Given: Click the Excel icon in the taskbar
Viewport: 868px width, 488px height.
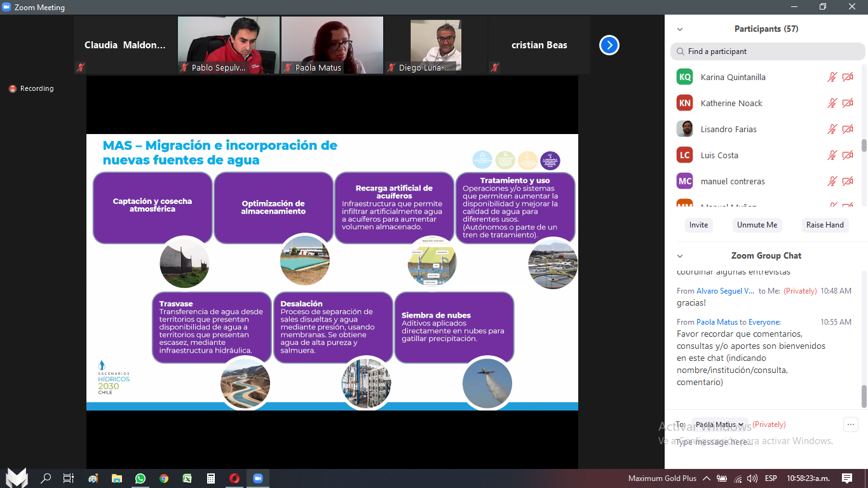Looking at the screenshot, I should click(x=187, y=478).
